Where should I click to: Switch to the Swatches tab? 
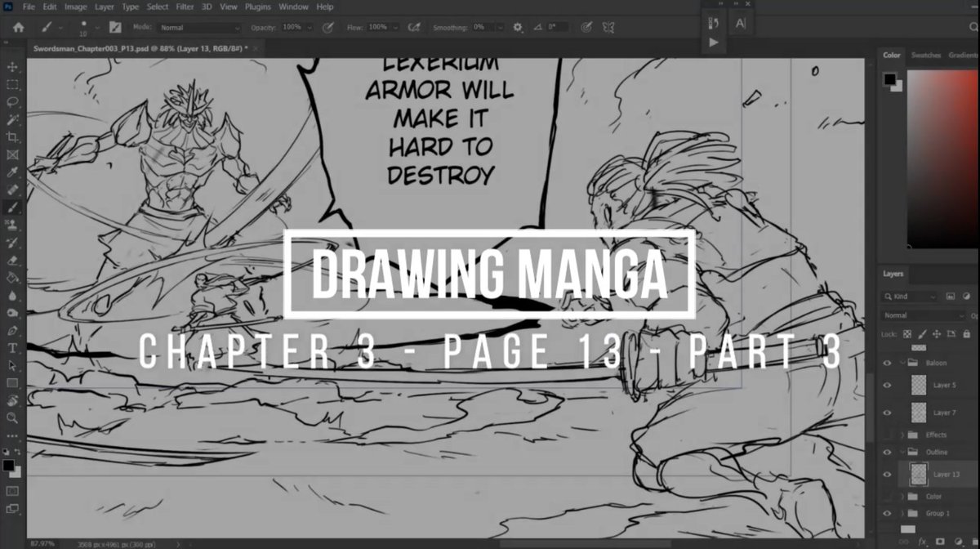925,56
